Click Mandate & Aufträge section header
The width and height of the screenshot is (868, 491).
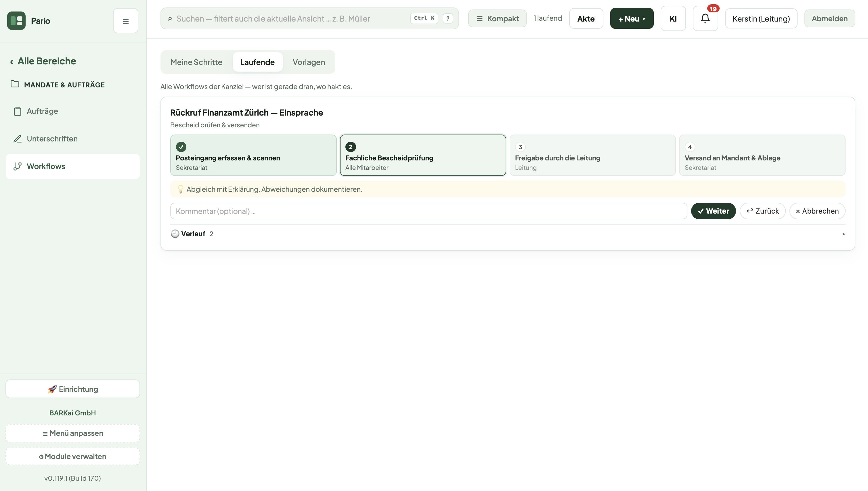tap(64, 85)
